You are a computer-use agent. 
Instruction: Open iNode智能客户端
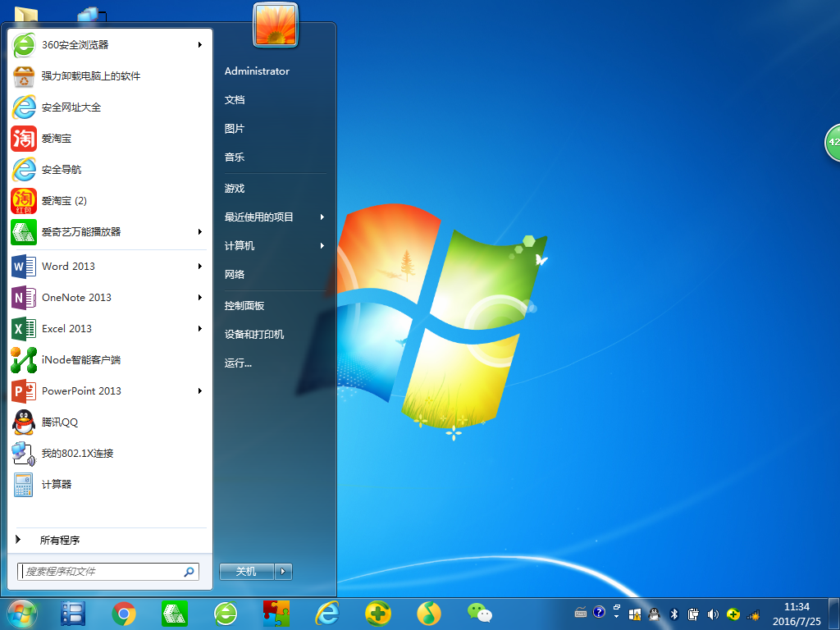click(109, 360)
